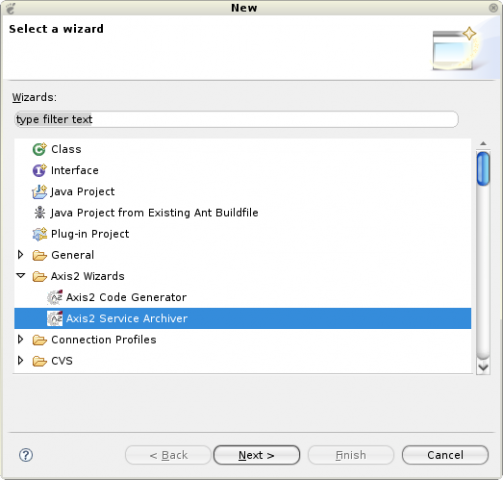Click the Ant buildfile project icon
Screen dimensions: 503x480
click(x=40, y=213)
